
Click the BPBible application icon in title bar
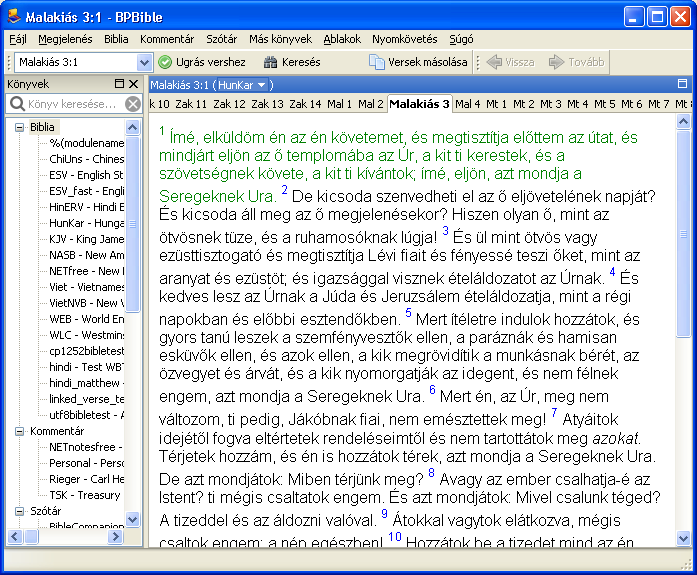point(14,16)
